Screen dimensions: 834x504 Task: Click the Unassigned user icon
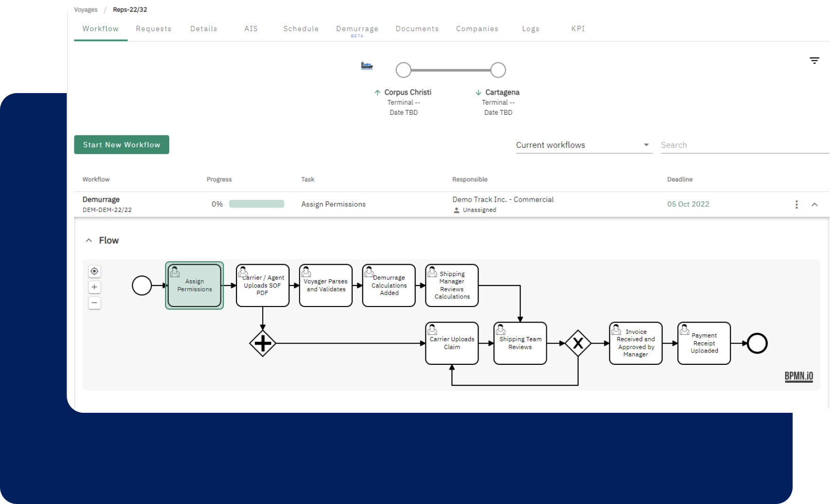click(x=456, y=210)
